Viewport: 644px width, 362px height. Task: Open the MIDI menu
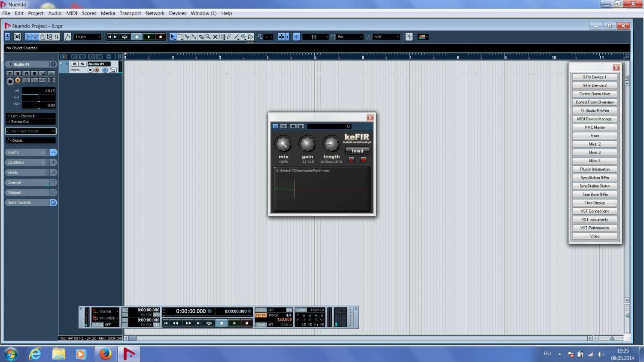pyautogui.click(x=72, y=13)
